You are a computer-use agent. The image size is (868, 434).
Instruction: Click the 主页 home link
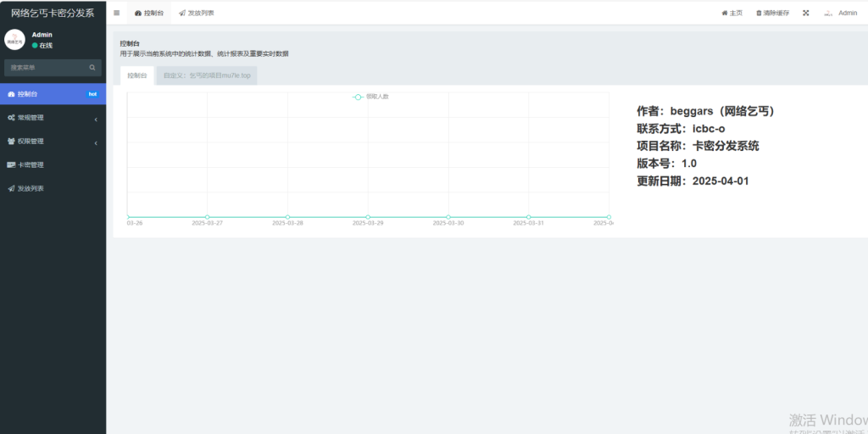coord(732,13)
